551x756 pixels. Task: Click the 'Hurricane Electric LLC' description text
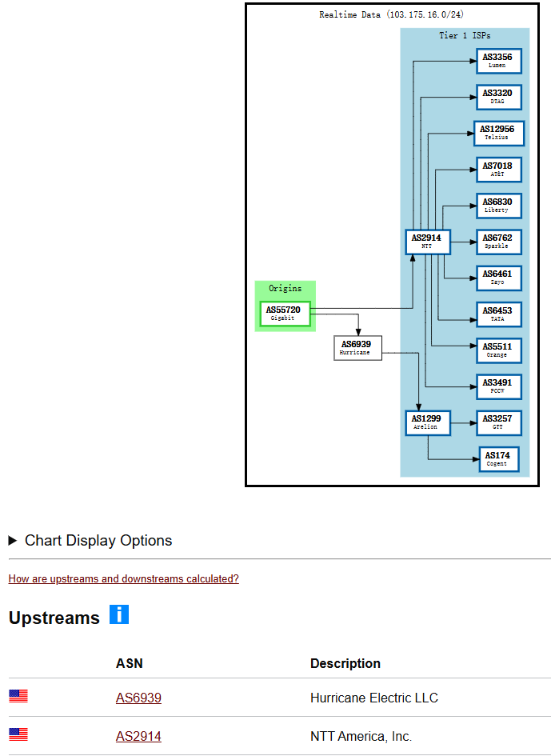click(x=374, y=698)
